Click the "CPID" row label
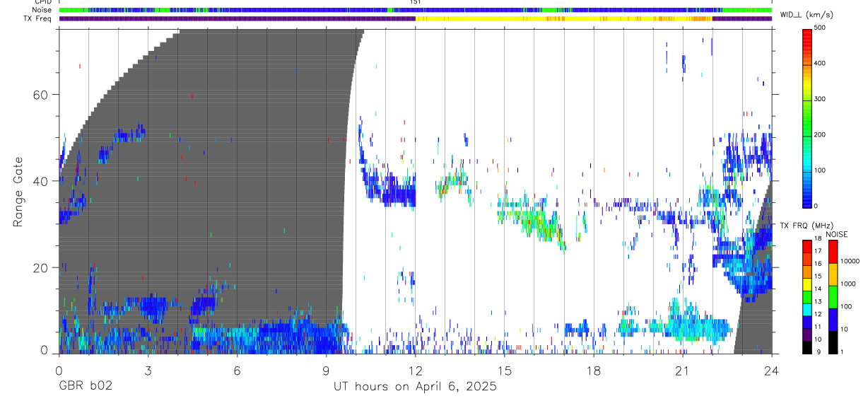This screenshot has height=401, width=868. tap(42, 2)
